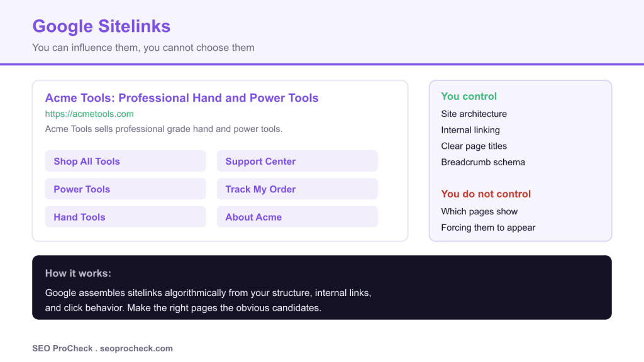This screenshot has width=644, height=362.
Task: Click the You do not control heading
Action: tap(486, 194)
